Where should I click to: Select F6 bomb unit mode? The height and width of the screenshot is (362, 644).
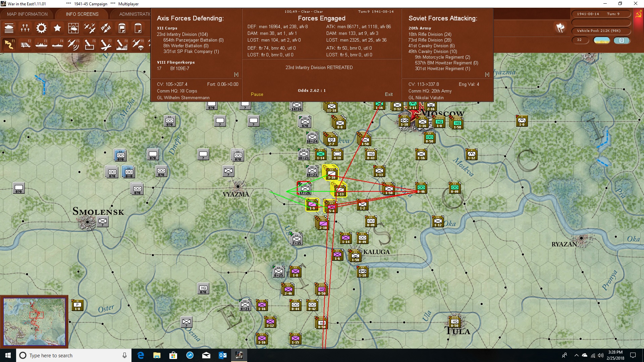[90, 45]
